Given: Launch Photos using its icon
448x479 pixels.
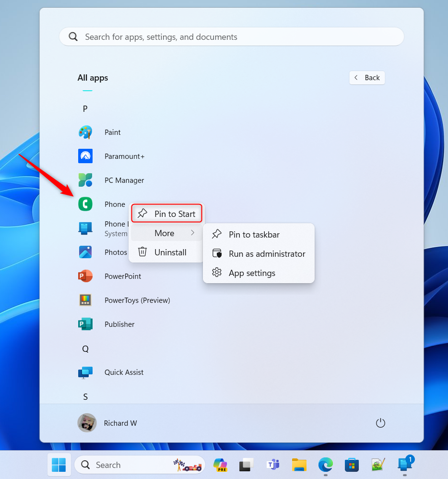Looking at the screenshot, I should click(85, 252).
